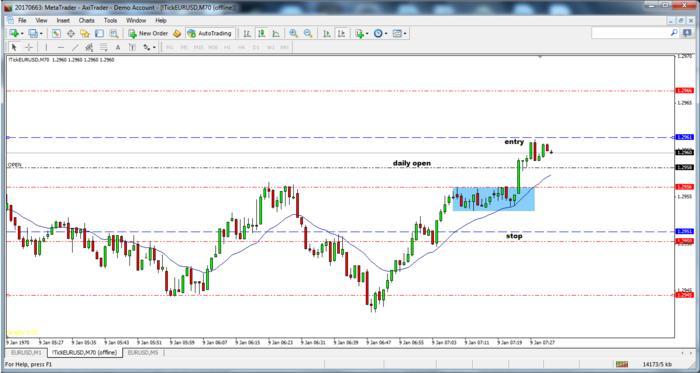Click the blue 1.2951 price label

pos(685,232)
